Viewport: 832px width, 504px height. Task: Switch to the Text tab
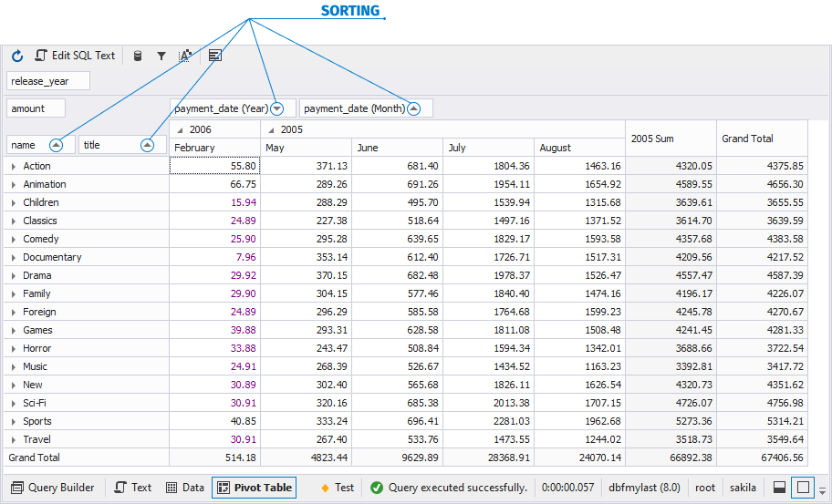pyautogui.click(x=133, y=488)
